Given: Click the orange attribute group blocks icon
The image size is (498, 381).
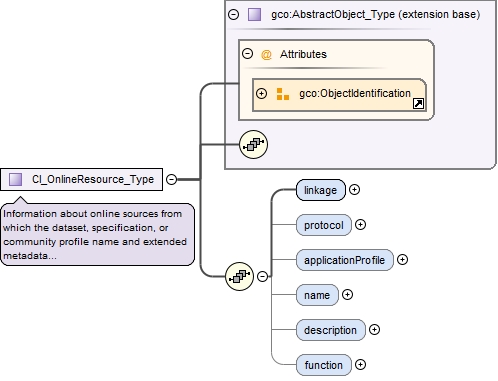Looking at the screenshot, I should point(283,94).
